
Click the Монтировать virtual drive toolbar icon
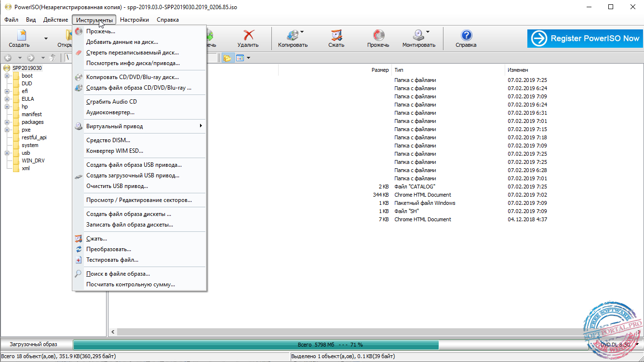coord(418,35)
